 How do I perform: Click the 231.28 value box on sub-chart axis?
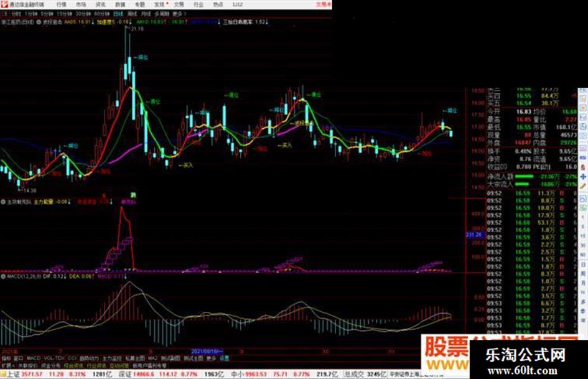[x=475, y=235]
